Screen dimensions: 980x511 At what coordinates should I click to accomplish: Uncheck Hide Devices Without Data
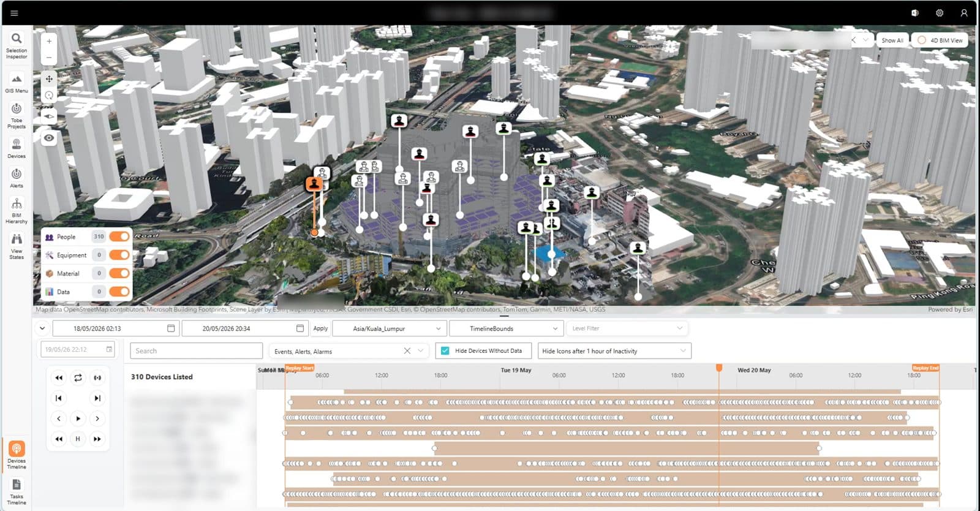coord(445,351)
